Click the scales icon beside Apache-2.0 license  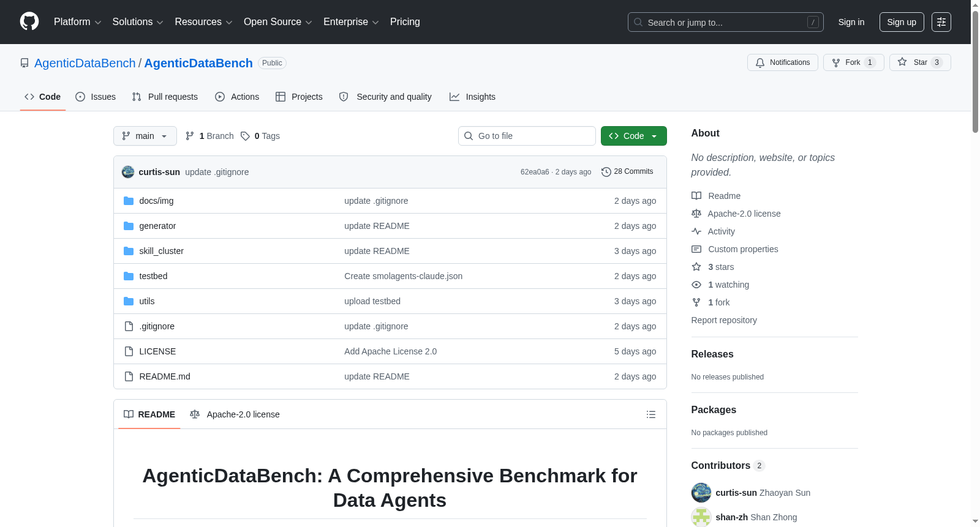(696, 214)
